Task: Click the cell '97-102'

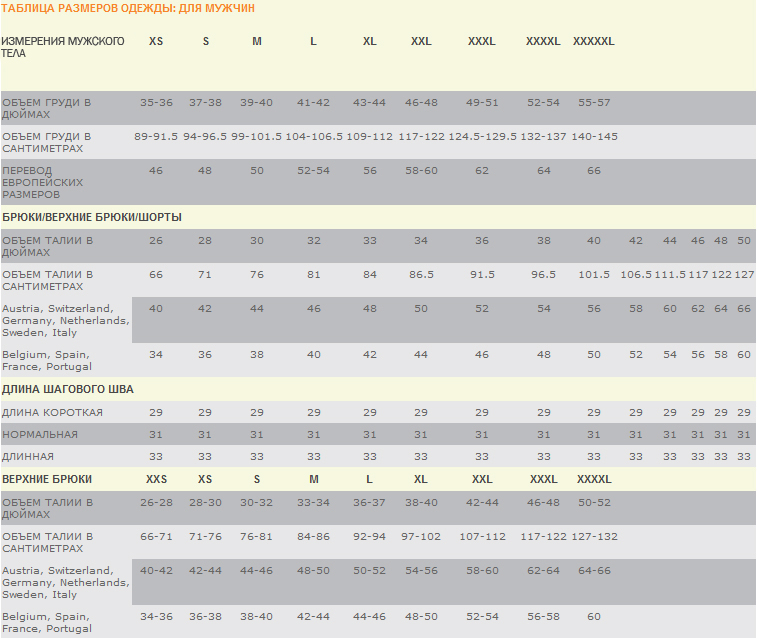Action: [x=421, y=537]
